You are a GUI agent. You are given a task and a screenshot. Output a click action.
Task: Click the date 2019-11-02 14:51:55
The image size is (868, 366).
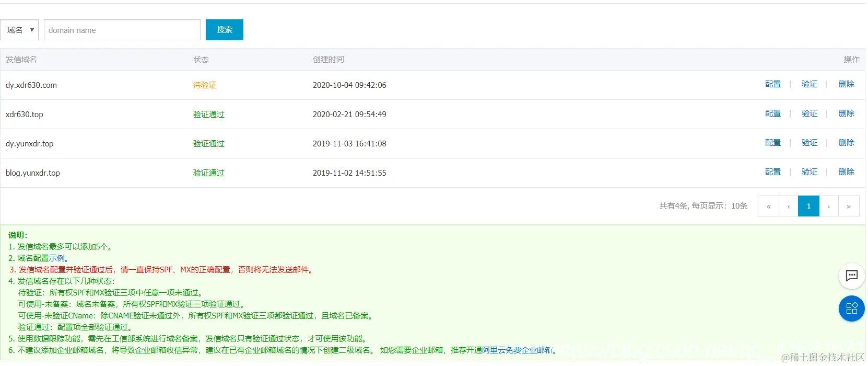(x=349, y=173)
